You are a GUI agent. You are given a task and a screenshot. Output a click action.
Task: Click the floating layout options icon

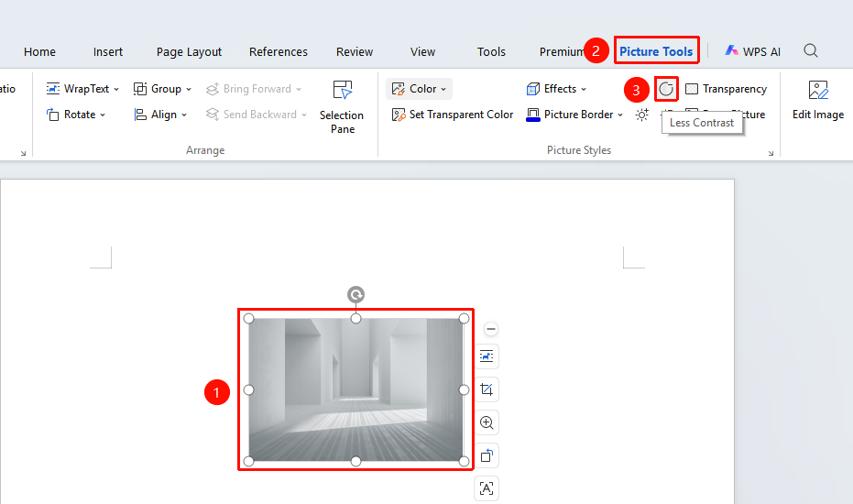(487, 356)
